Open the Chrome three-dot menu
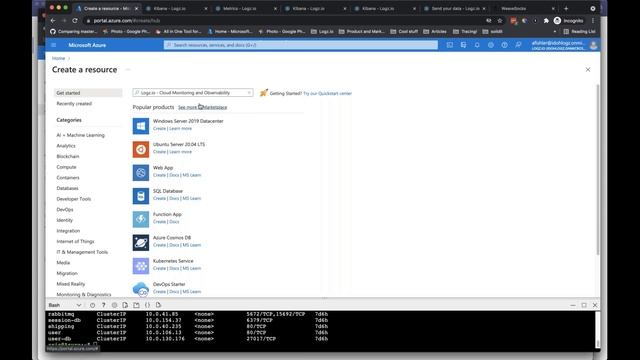 tap(593, 20)
